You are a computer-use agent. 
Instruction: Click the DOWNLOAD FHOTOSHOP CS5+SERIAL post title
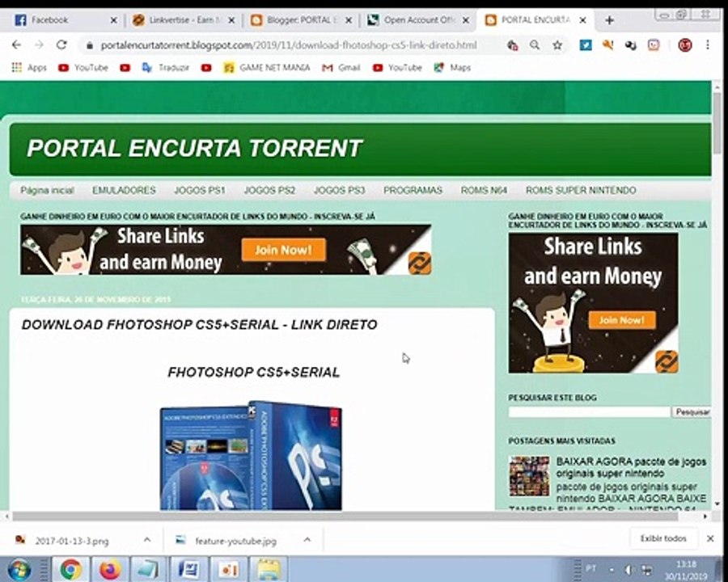(x=199, y=324)
